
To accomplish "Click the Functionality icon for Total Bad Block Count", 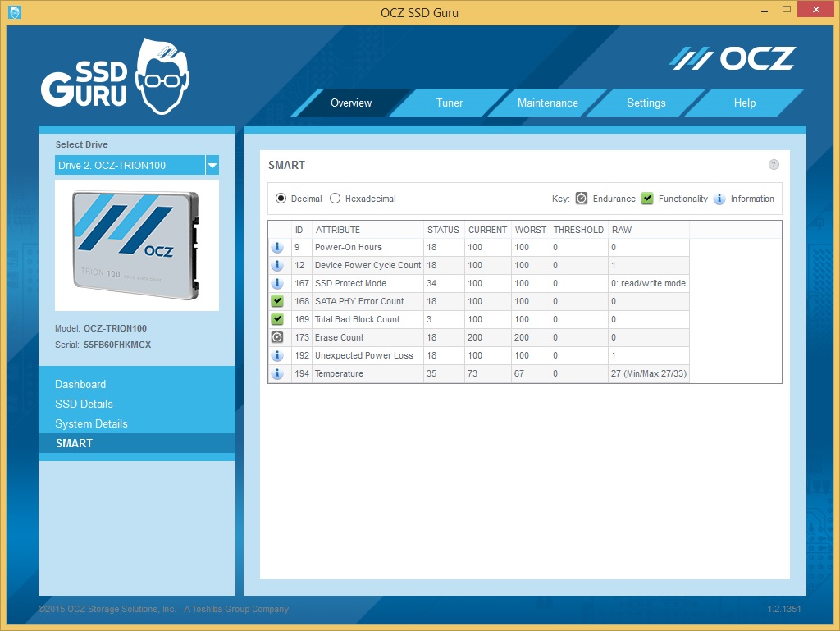I will click(277, 319).
